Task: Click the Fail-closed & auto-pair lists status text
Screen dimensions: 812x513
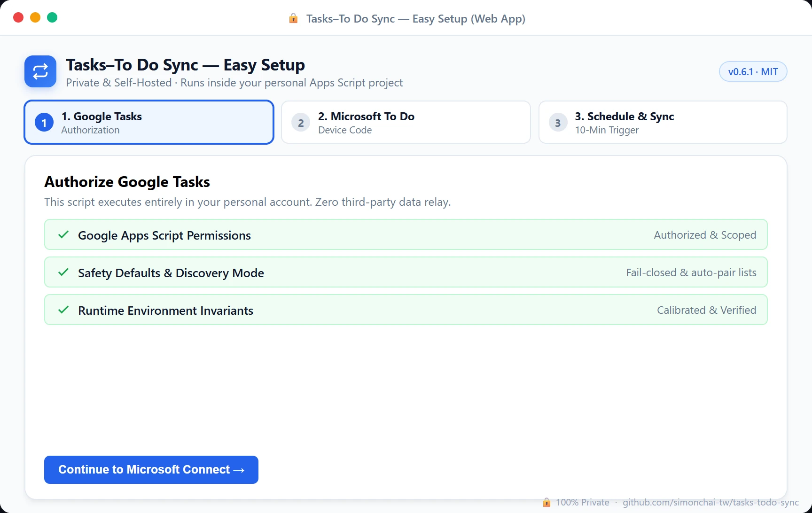Action: click(691, 272)
